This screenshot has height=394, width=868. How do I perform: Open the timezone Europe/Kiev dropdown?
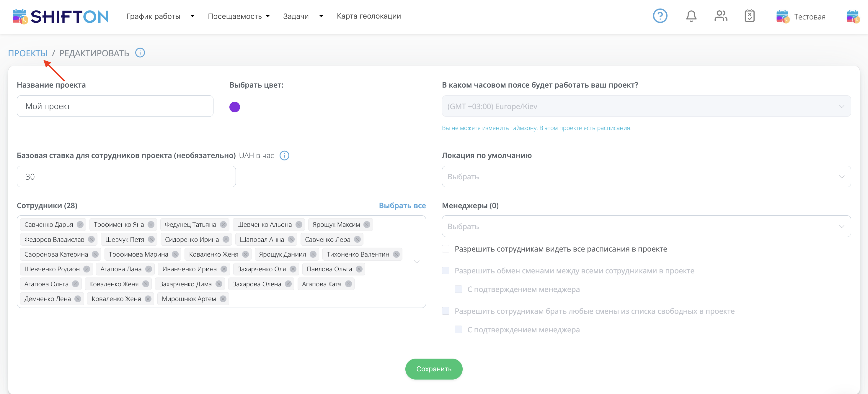point(646,106)
